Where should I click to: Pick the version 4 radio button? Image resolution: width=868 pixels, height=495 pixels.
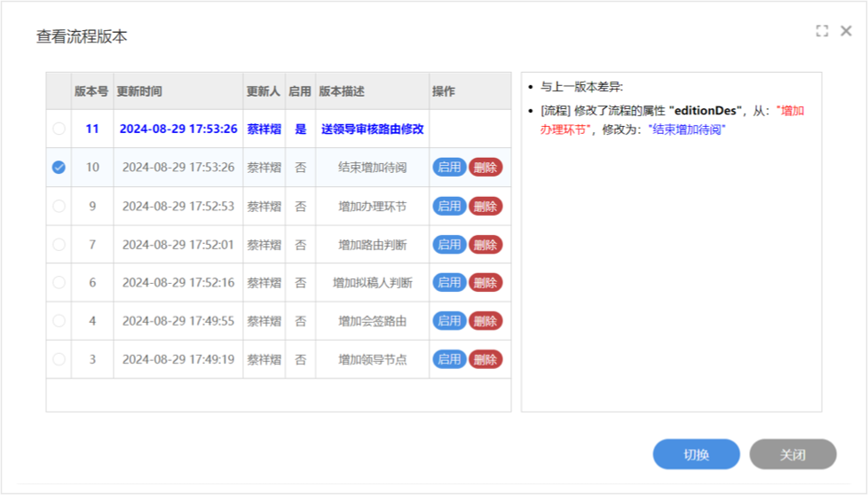(x=59, y=320)
